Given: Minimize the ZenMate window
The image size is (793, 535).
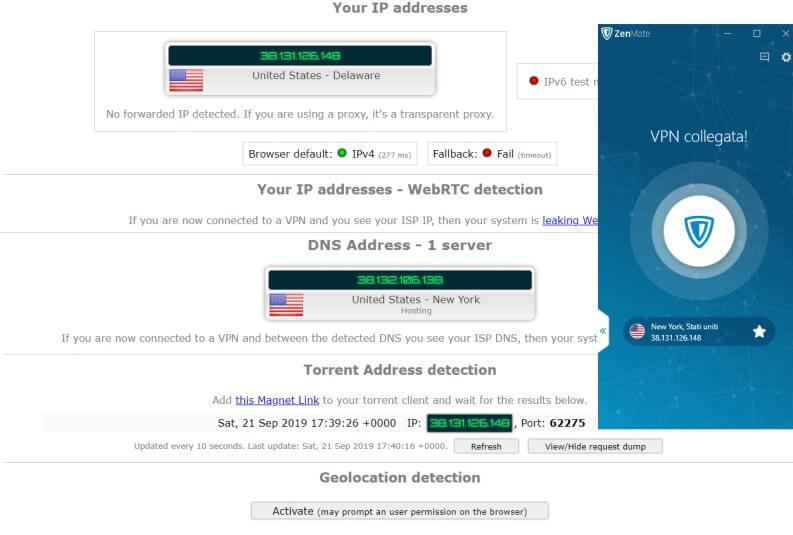Looking at the screenshot, I should 728,33.
